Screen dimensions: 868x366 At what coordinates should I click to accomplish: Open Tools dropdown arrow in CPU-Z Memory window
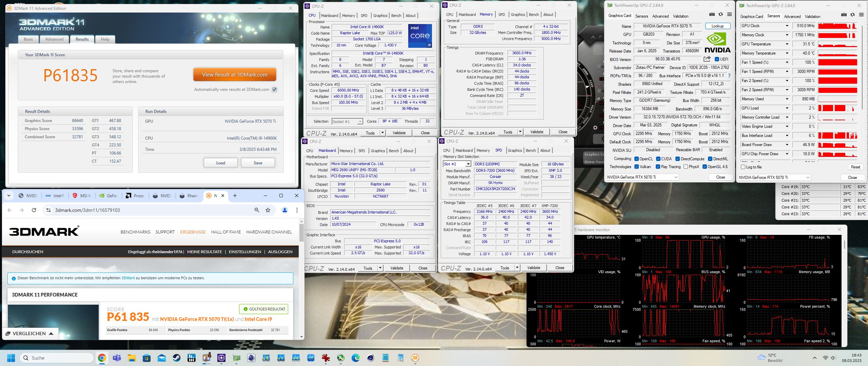point(520,132)
